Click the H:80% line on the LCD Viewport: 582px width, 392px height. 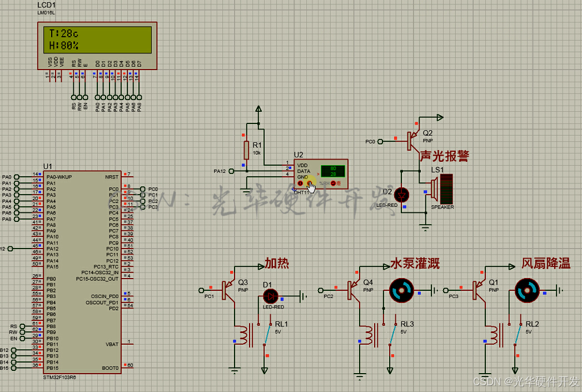63,46
